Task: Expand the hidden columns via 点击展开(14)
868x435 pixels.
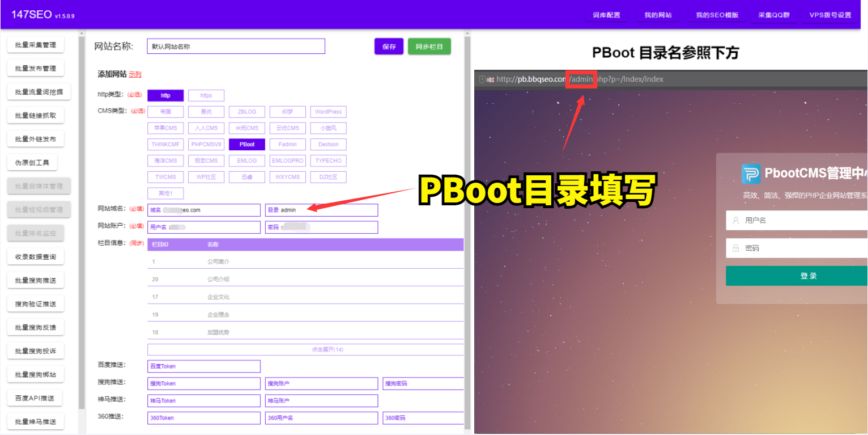Action: pos(305,349)
